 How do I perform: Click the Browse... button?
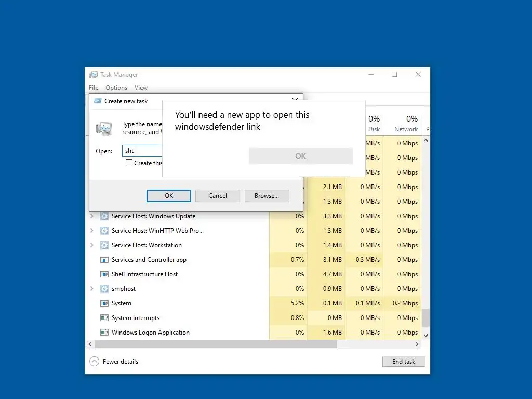coord(267,196)
